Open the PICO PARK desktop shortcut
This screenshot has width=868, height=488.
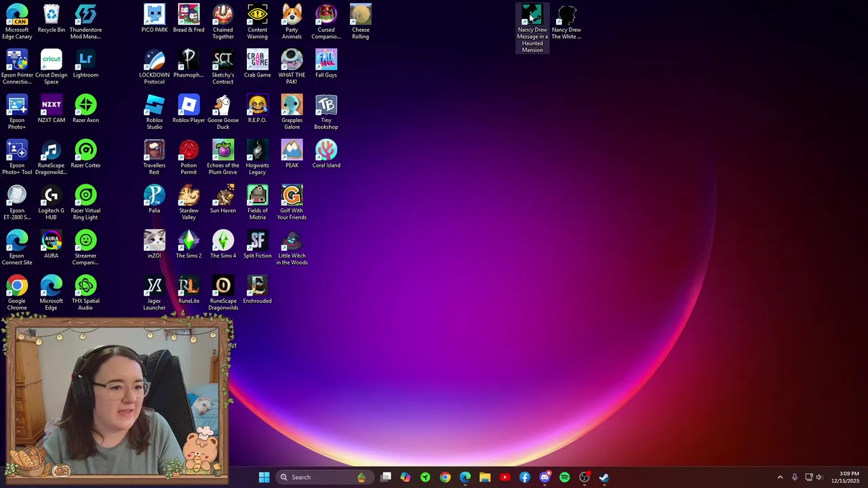coord(154,19)
